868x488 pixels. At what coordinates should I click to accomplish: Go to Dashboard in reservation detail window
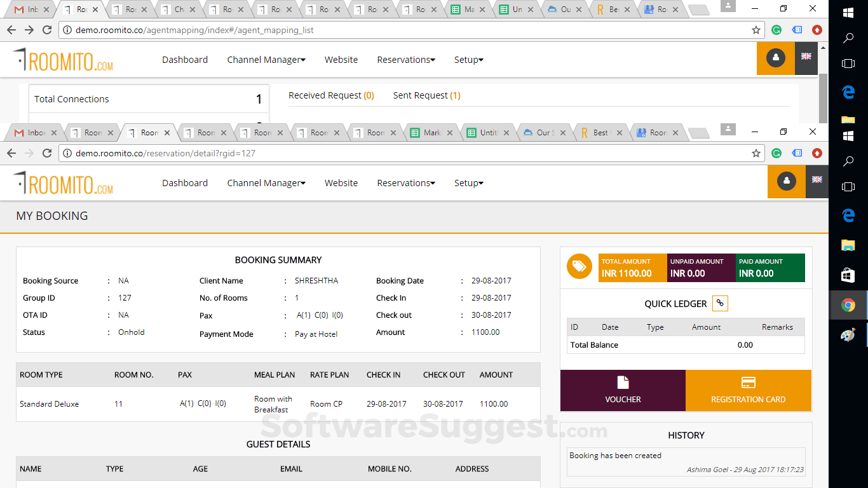click(185, 183)
